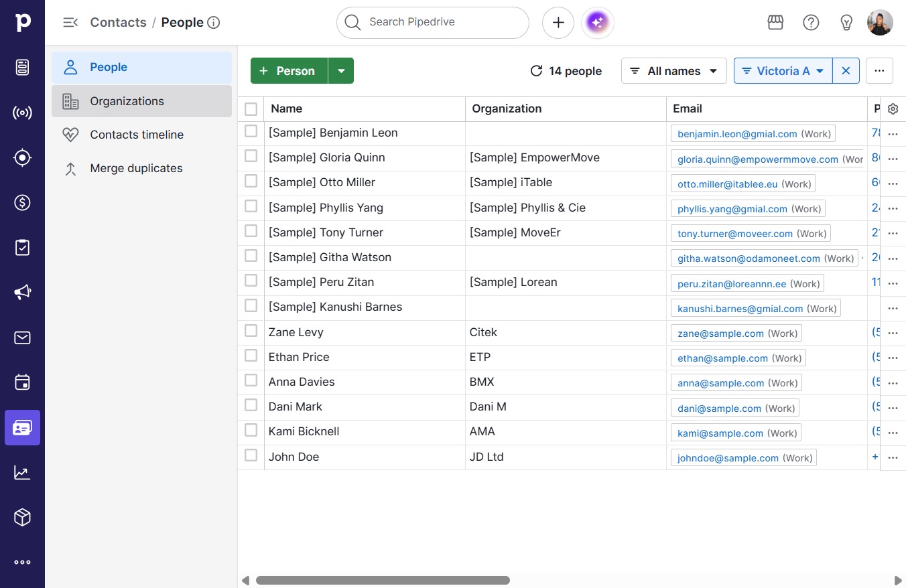Expand the Person button dropdown arrow

point(341,71)
